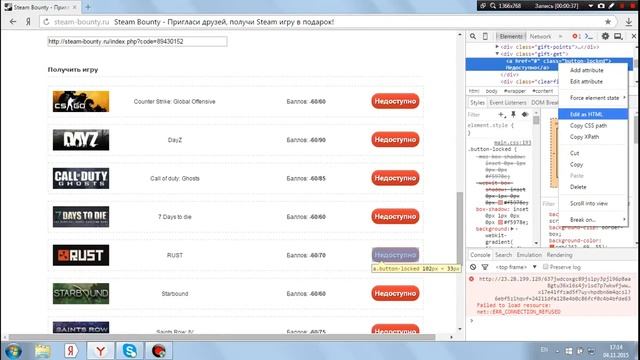Click the browser back arrow
Screen dimensions: 640x360
(13, 22)
